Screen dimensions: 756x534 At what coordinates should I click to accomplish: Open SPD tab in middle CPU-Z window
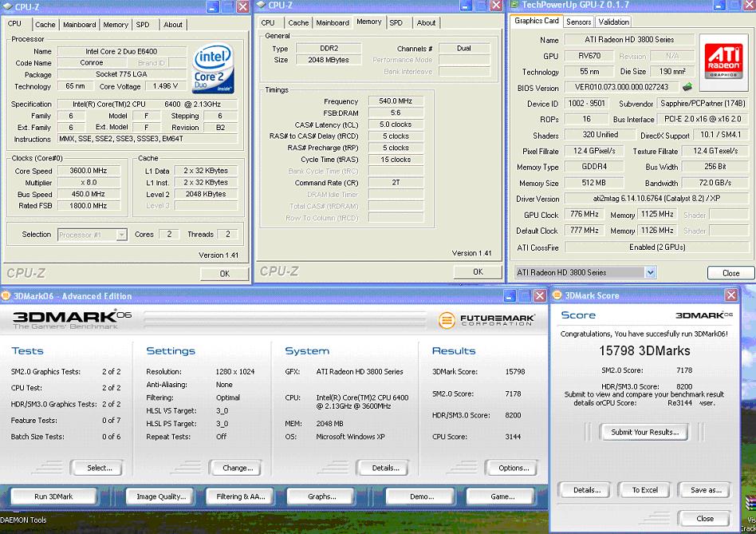click(x=396, y=22)
